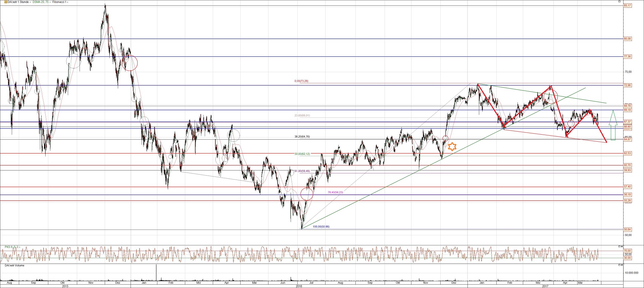Open the PKS 8;5;3 indicator menu
Screen dimensions: 644x288
coord(12,247)
